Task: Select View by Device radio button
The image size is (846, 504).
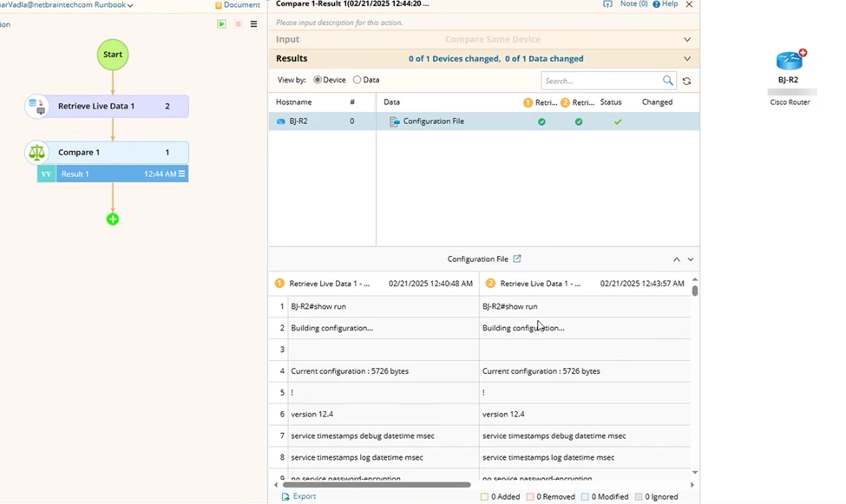Action: point(318,80)
